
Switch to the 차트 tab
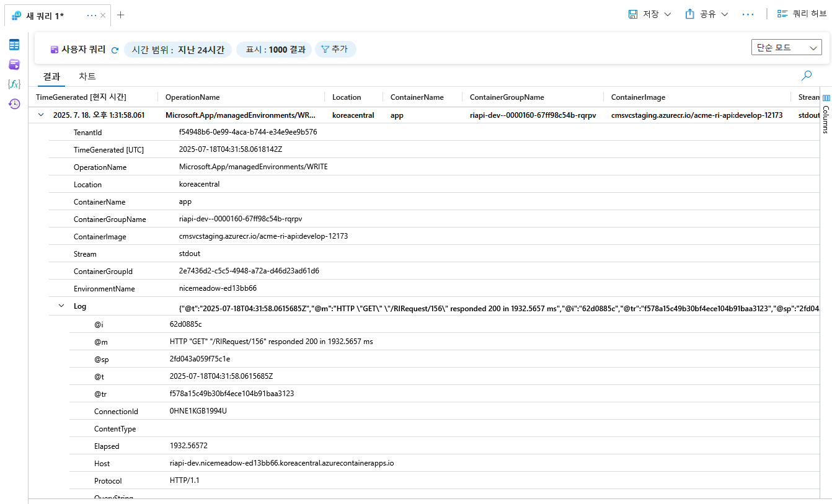87,77
